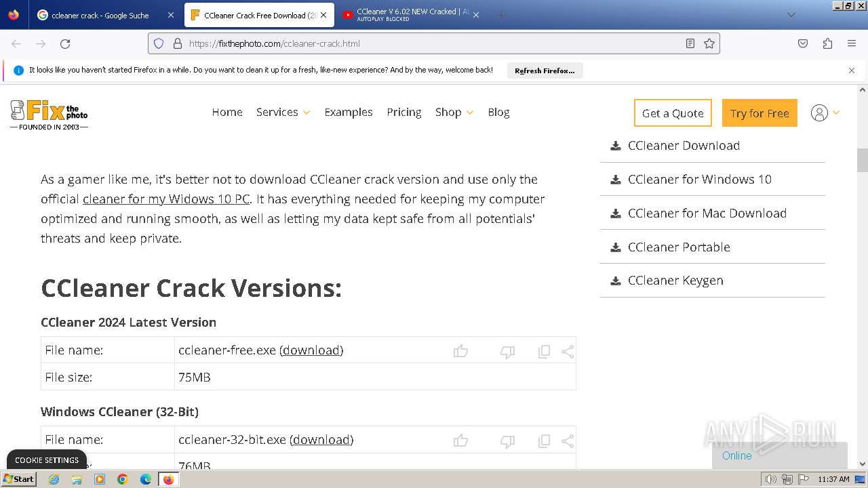Click the forward navigation arrow

click(41, 43)
